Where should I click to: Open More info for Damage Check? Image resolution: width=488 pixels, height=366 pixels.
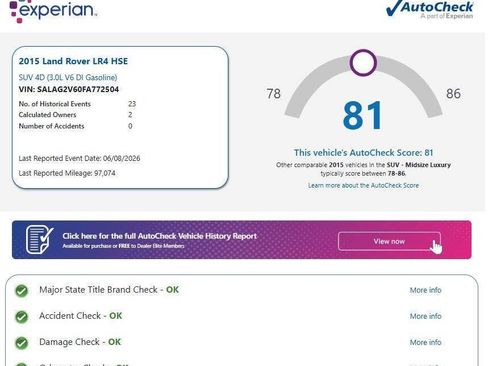[425, 342]
